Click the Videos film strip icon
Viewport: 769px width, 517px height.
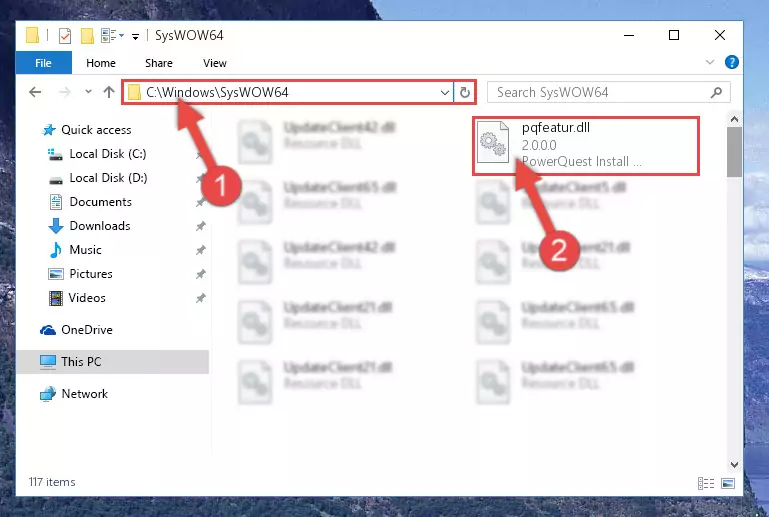point(56,298)
